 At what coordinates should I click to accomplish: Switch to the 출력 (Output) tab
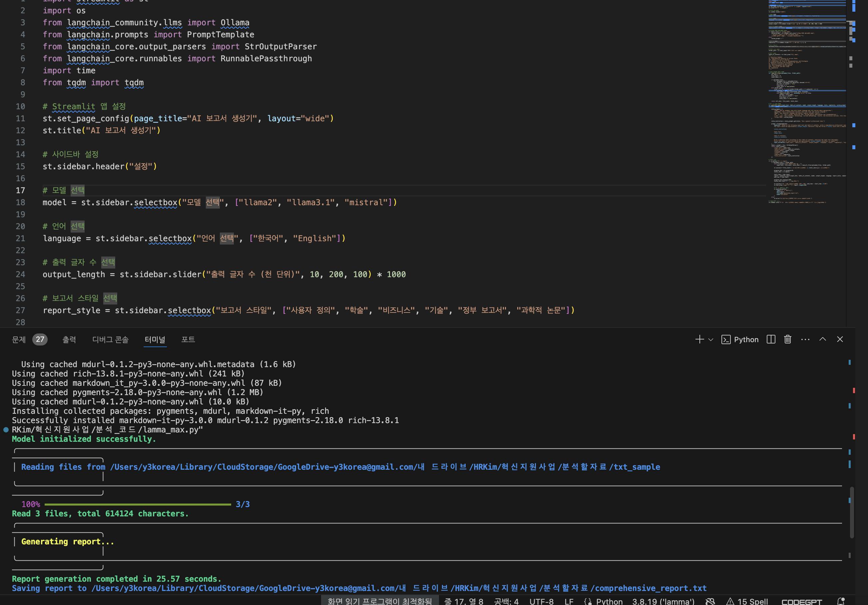coord(69,339)
